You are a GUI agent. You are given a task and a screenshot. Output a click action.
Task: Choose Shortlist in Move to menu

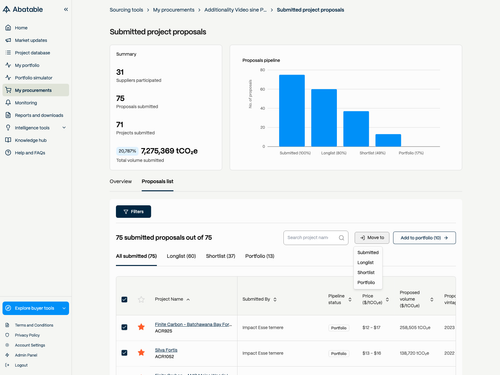click(x=368, y=272)
